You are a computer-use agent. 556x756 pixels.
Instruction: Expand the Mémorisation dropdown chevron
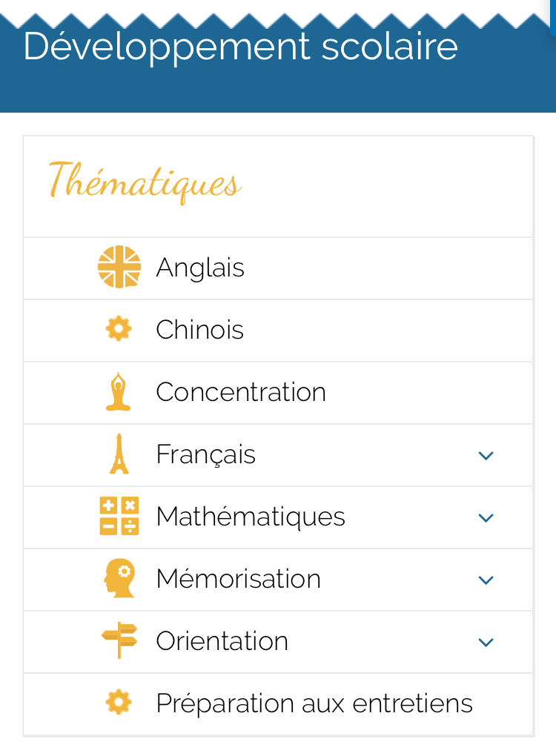(486, 580)
